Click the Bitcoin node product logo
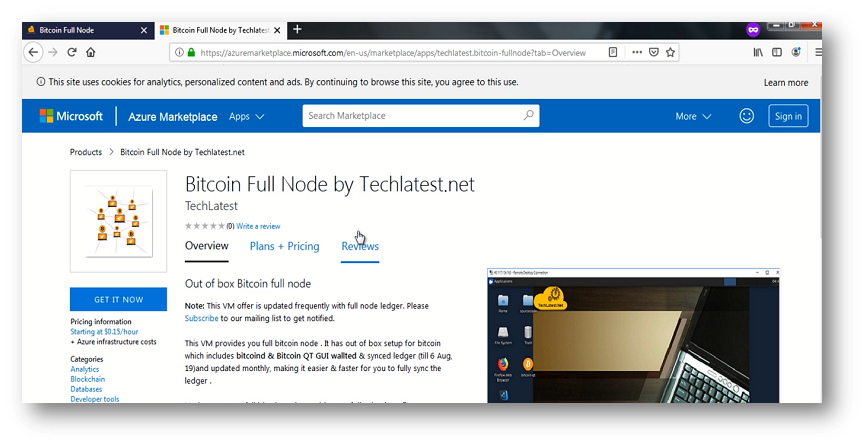Image resolution: width=864 pixels, height=445 pixels. [x=118, y=221]
